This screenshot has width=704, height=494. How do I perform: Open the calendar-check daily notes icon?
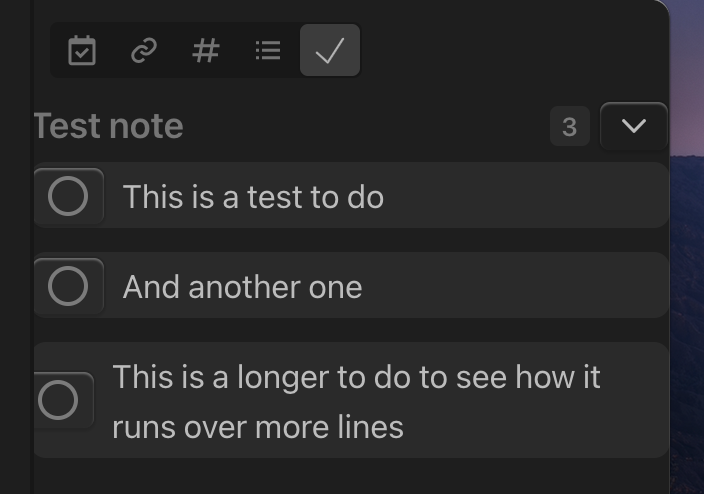pos(82,50)
